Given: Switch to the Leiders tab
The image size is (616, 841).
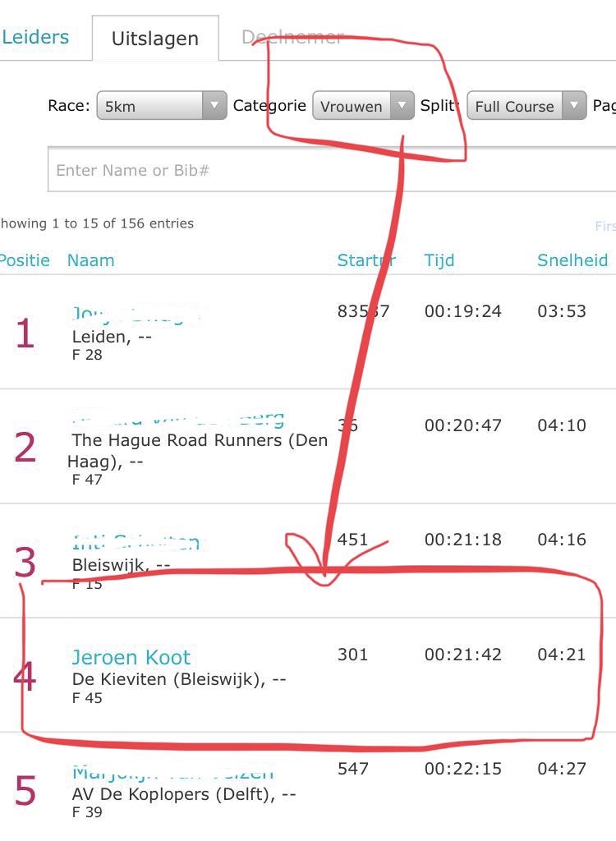Looking at the screenshot, I should [x=34, y=38].
